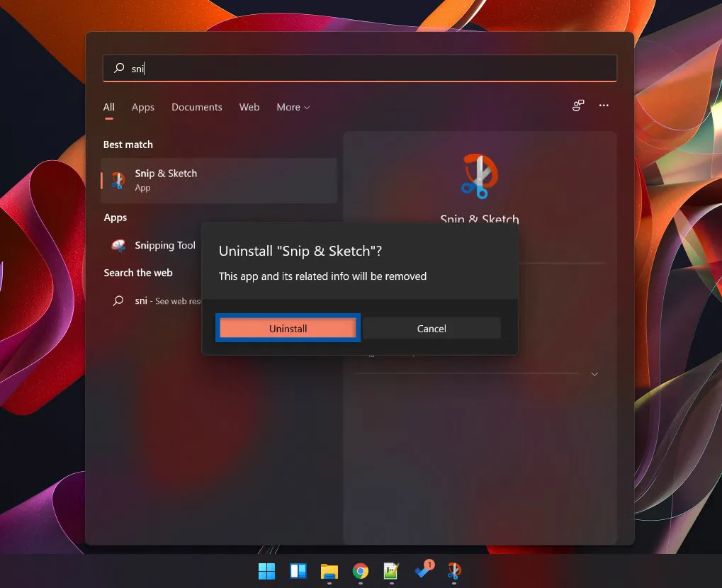Image resolution: width=722 pixels, height=588 pixels.
Task: Open the search options ellipsis menu
Action: (x=604, y=105)
